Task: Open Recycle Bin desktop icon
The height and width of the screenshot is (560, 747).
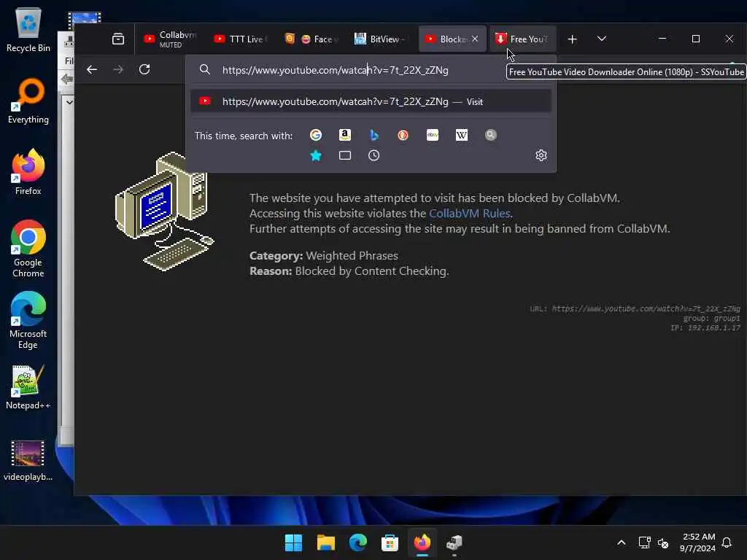Action: 28,30
